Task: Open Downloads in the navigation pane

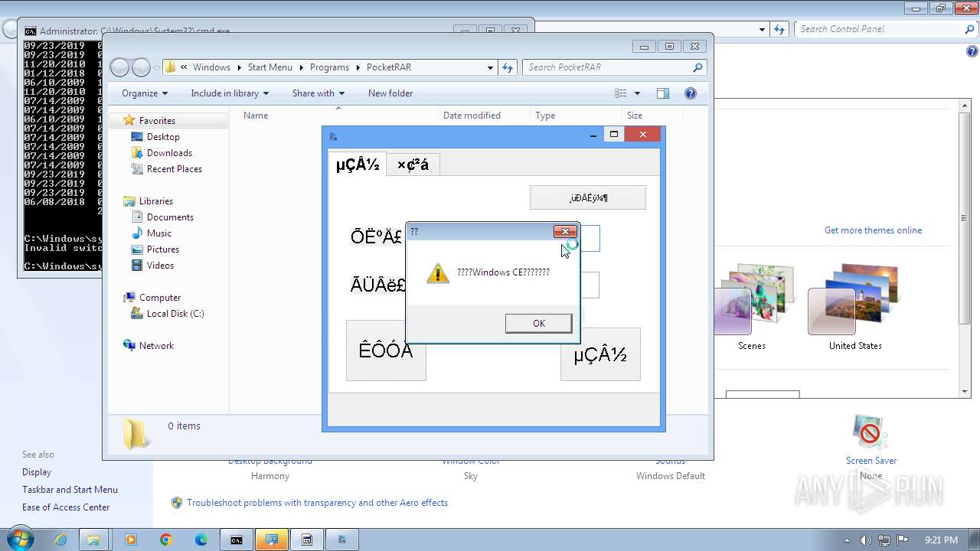Action: [x=169, y=153]
